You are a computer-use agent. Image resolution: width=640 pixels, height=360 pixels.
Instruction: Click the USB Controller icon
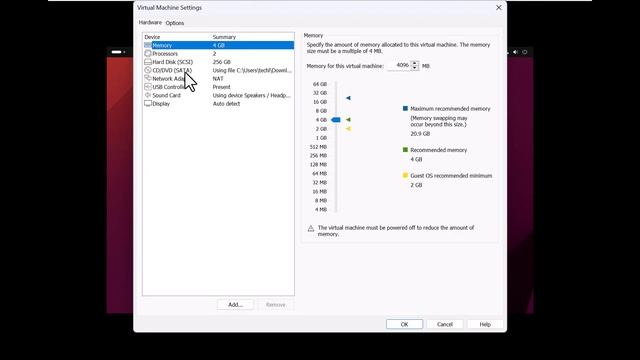tap(148, 87)
